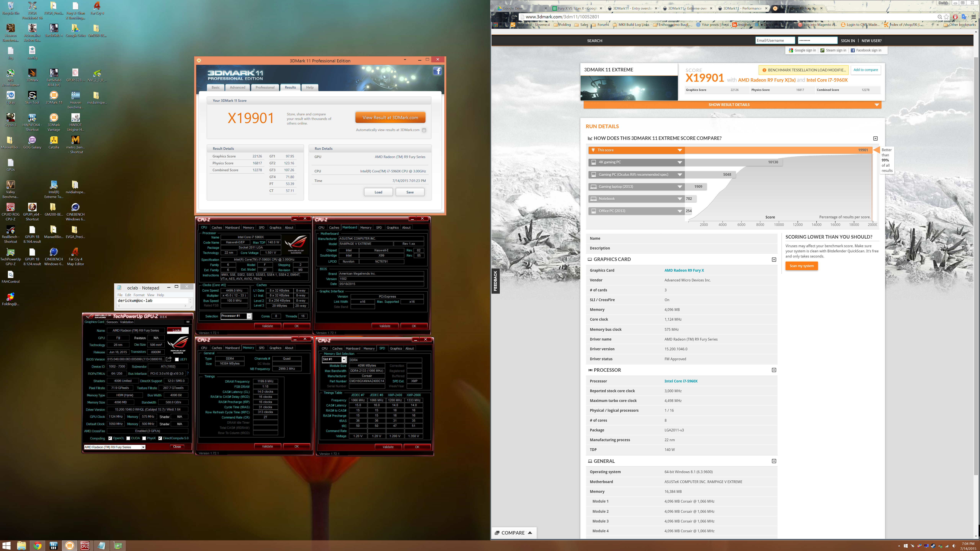Open the Crysis 3 desktop icon
Viewport: 980px width, 551px height.
[11, 120]
